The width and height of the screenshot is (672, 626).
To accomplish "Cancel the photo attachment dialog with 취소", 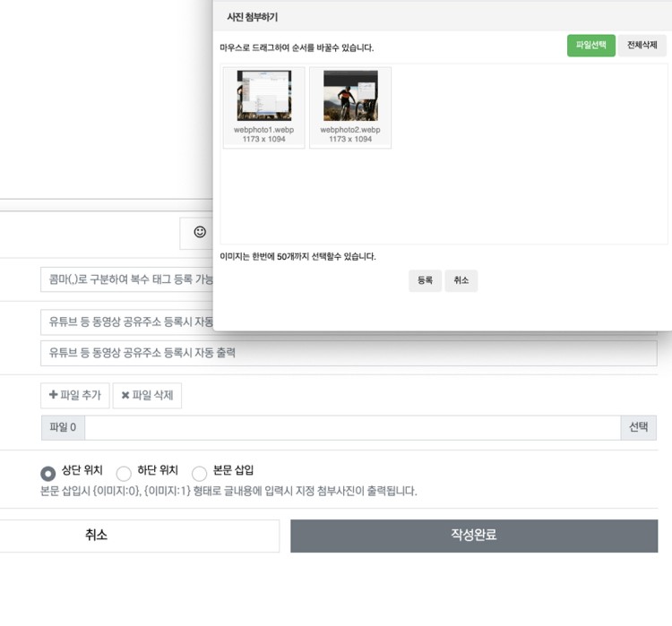I will point(461,281).
